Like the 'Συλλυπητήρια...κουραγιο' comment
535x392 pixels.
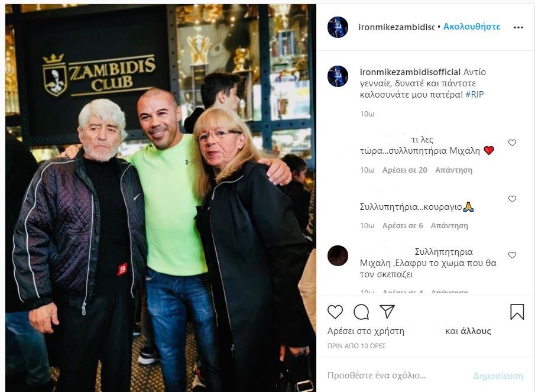[512, 199]
